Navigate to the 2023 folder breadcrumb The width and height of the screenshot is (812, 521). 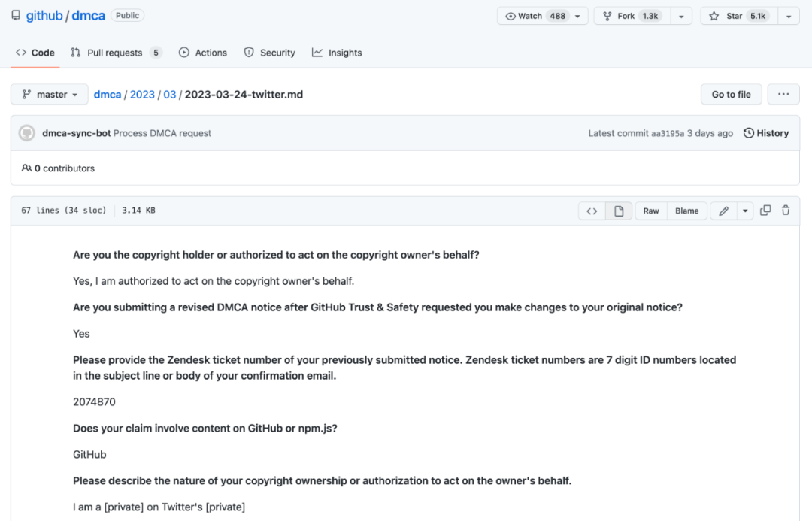(x=142, y=95)
